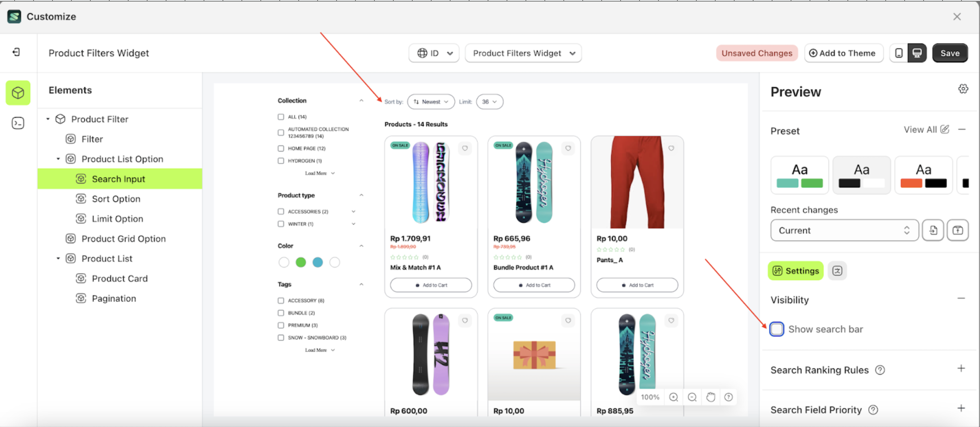
Task: Open the Newest sort dropdown
Action: (431, 102)
